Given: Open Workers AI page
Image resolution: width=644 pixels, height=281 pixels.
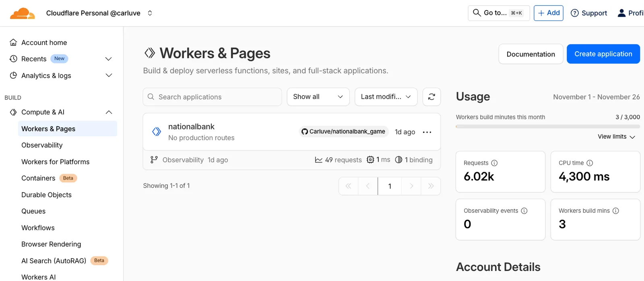Looking at the screenshot, I should [38, 277].
